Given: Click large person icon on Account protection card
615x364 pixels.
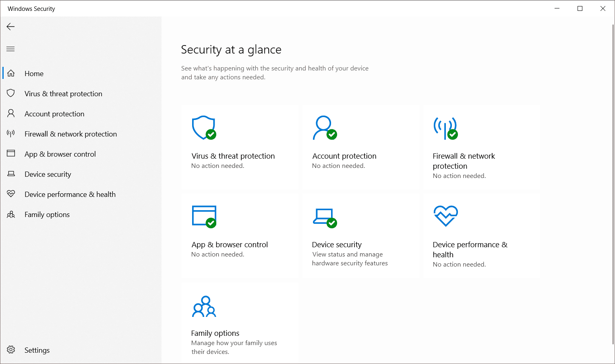Looking at the screenshot, I should [325, 128].
